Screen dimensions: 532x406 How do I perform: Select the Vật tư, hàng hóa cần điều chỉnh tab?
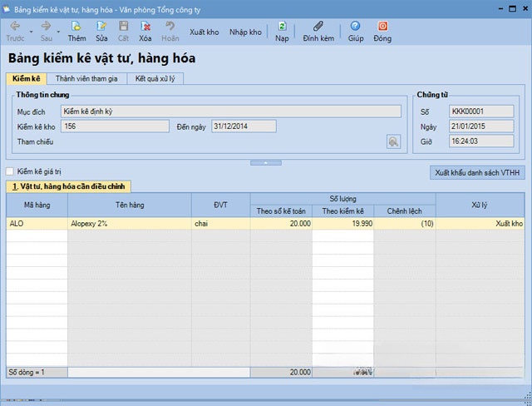pos(68,186)
